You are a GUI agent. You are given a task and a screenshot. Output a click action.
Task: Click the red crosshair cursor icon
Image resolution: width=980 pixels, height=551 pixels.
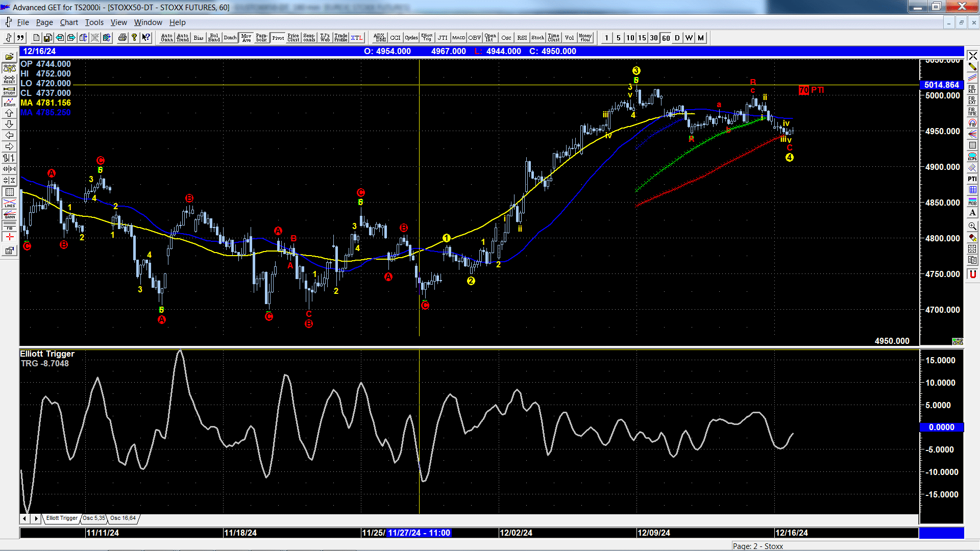click(9, 237)
